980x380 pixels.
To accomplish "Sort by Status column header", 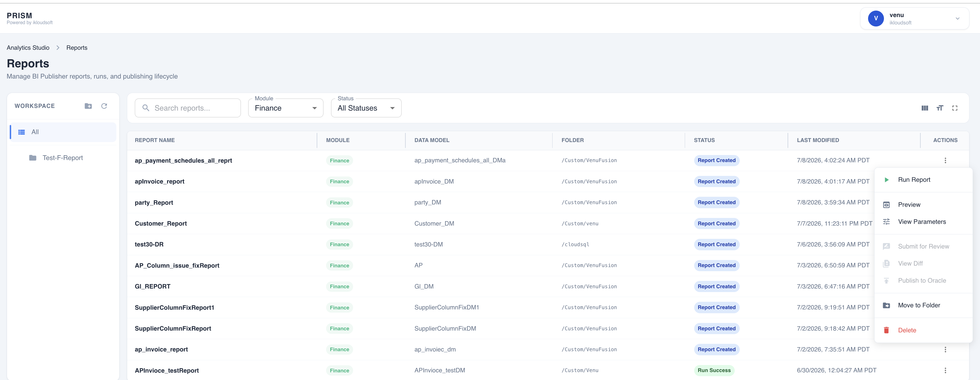I will (704, 140).
